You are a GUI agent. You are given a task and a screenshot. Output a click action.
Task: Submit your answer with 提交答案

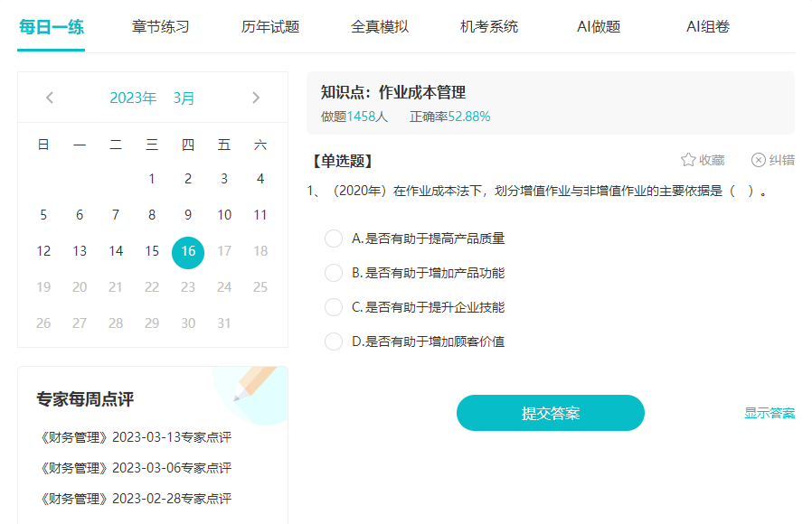click(x=551, y=412)
